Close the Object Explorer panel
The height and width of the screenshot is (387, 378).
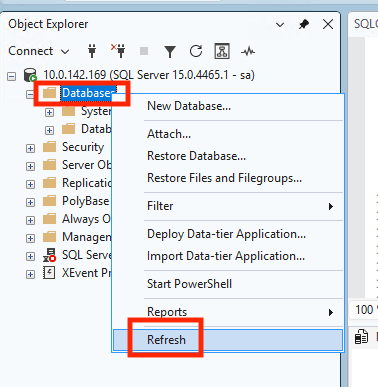tap(328, 24)
